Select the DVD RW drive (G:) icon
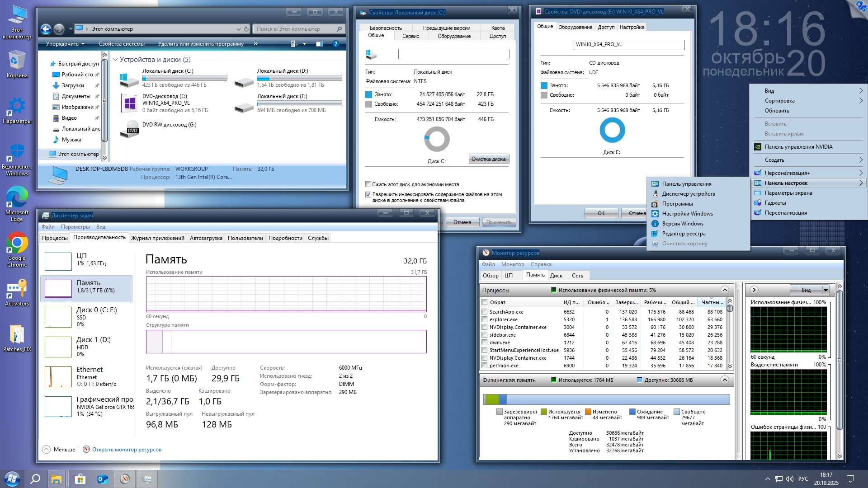 tap(130, 128)
